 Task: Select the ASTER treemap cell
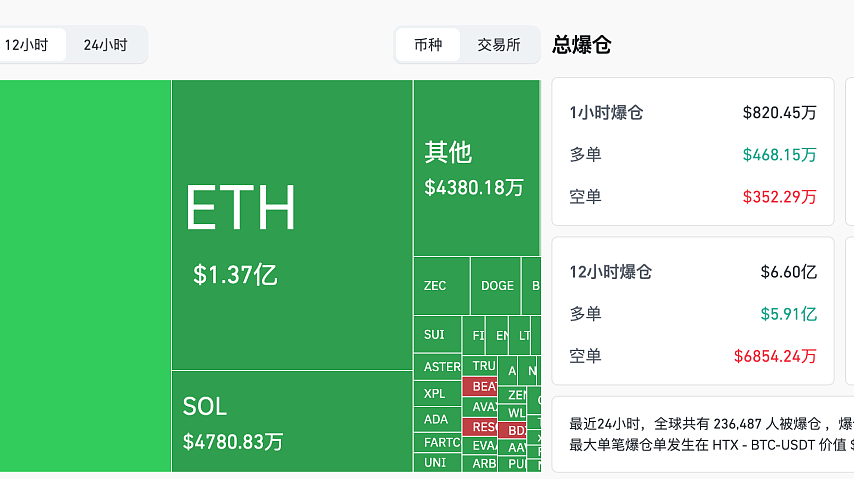(437, 367)
